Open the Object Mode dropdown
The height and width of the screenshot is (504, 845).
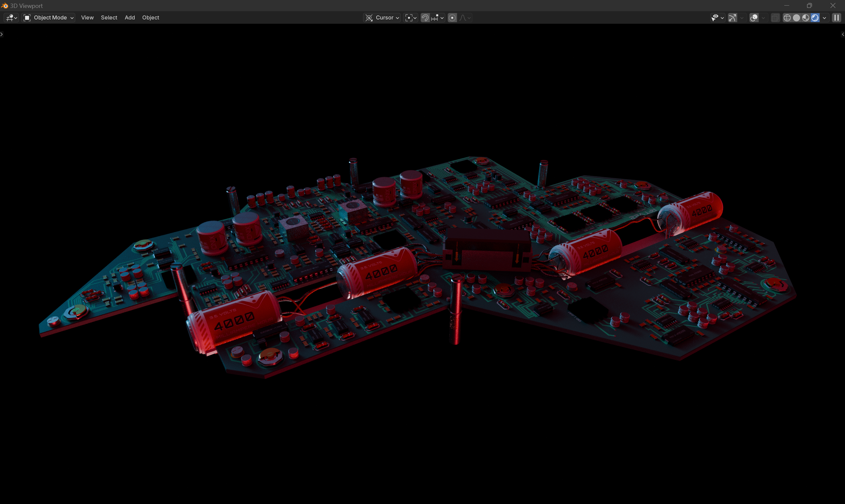(x=49, y=18)
